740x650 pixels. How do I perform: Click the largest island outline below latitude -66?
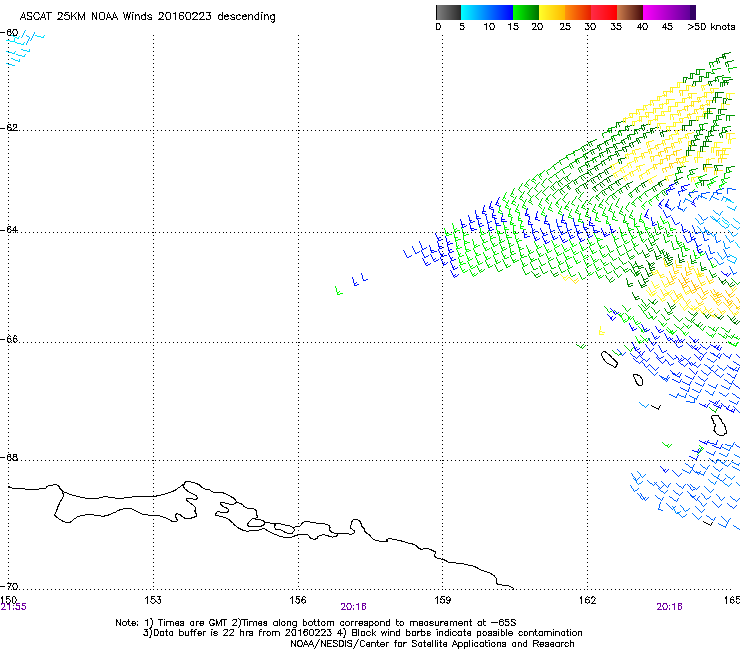(609, 359)
